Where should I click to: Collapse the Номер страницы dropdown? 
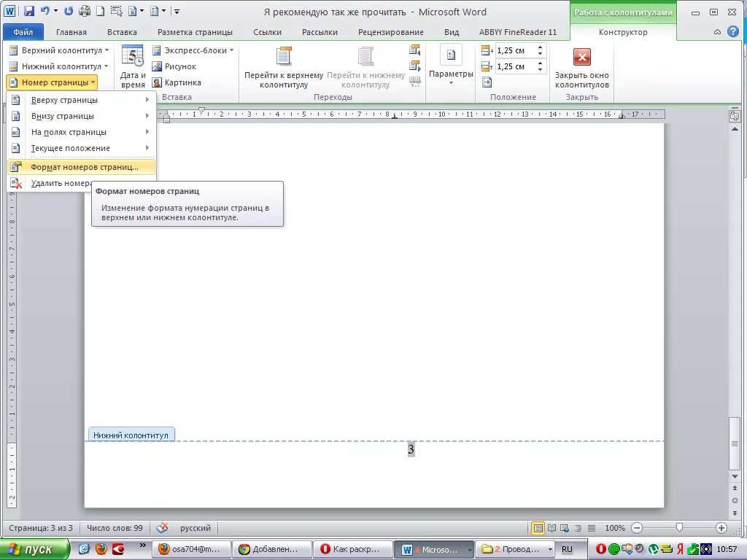[x=53, y=82]
